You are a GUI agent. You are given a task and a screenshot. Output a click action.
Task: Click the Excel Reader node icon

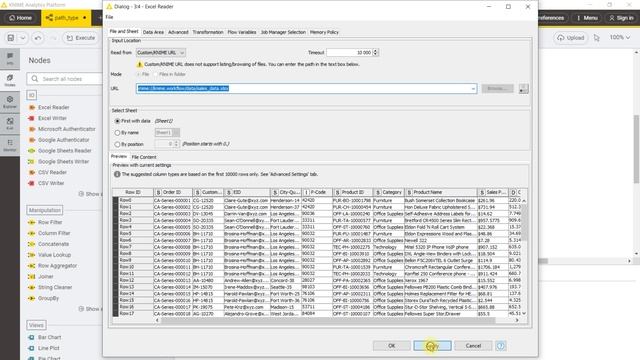(31, 107)
